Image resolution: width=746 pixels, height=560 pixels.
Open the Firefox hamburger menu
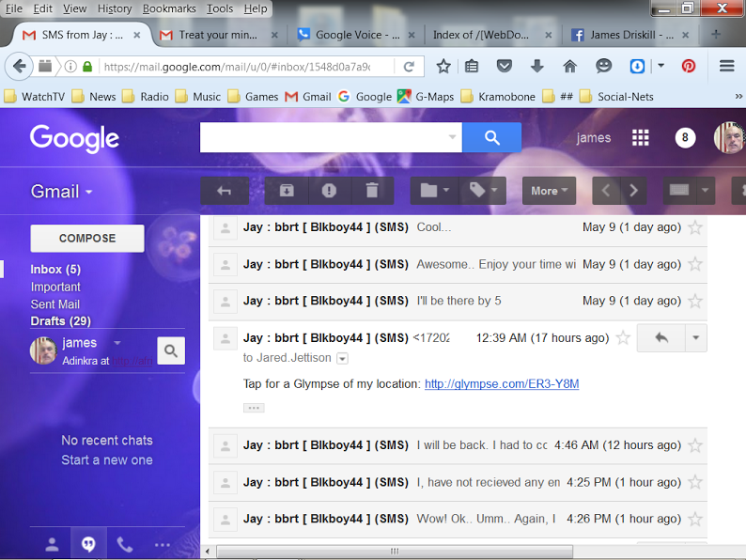(727, 66)
